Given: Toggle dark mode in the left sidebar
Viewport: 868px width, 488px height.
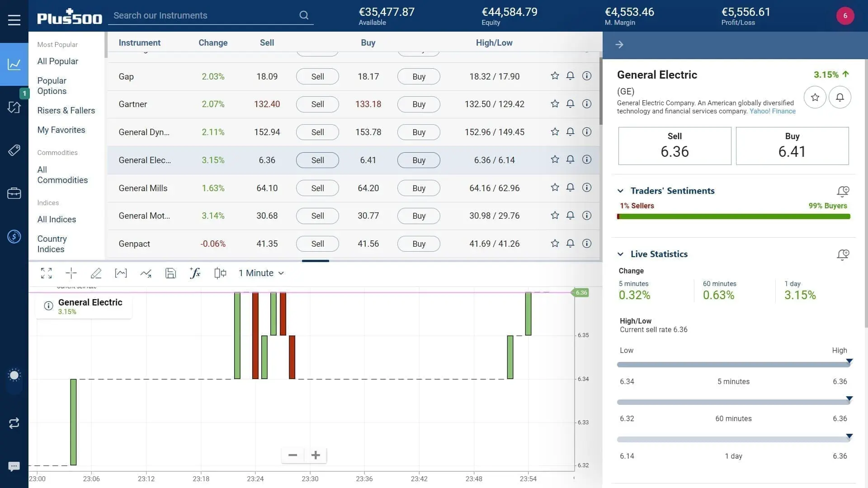Looking at the screenshot, I should (x=14, y=375).
